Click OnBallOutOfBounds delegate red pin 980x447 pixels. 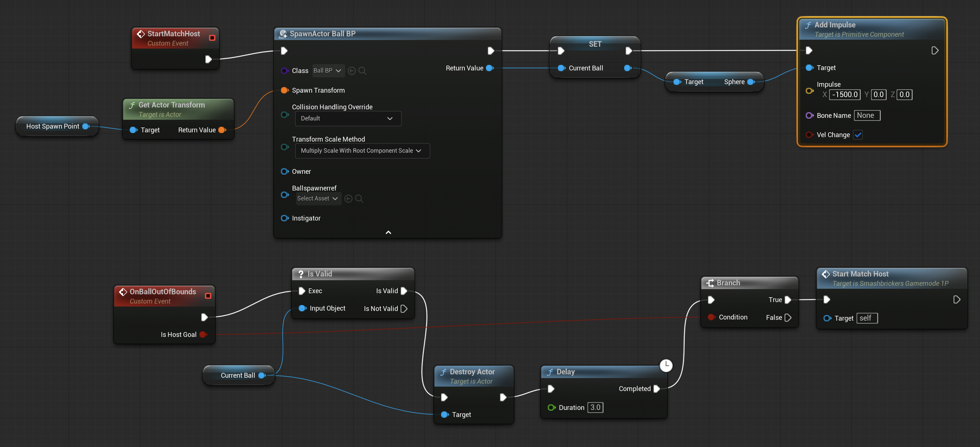[208, 296]
